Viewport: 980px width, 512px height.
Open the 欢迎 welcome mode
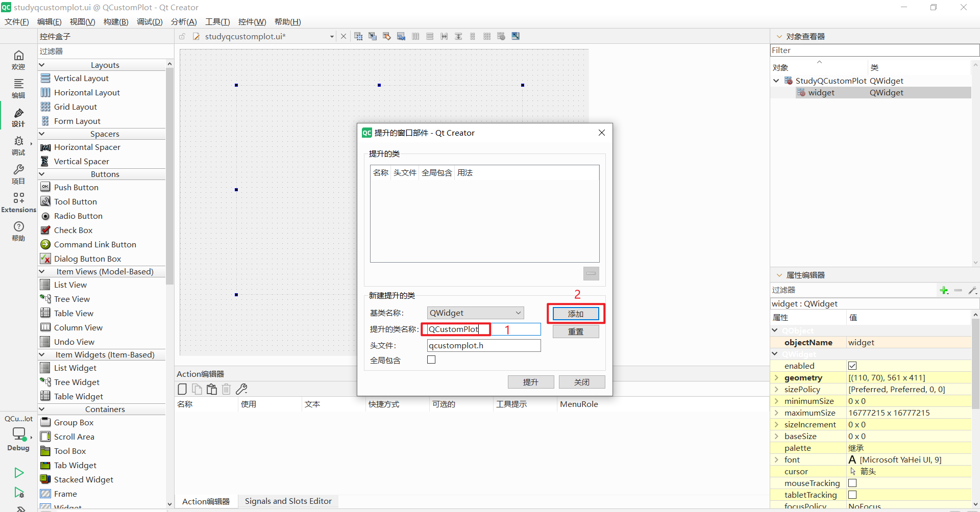(18, 60)
